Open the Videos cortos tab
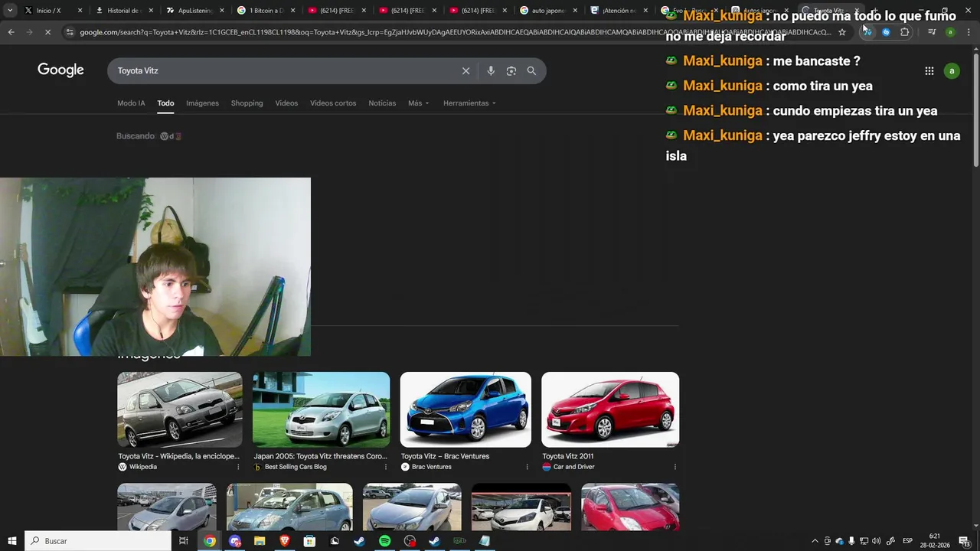Image resolution: width=980 pixels, height=551 pixels. (x=333, y=103)
